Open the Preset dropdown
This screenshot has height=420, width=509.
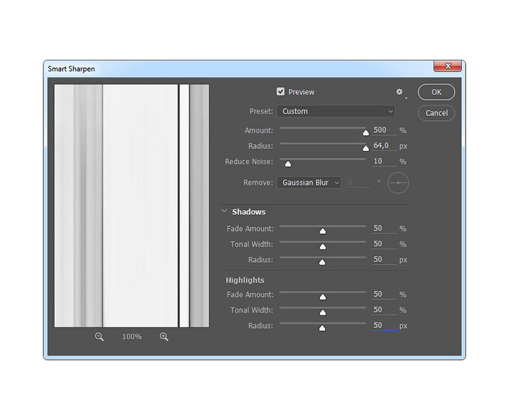coord(336,111)
